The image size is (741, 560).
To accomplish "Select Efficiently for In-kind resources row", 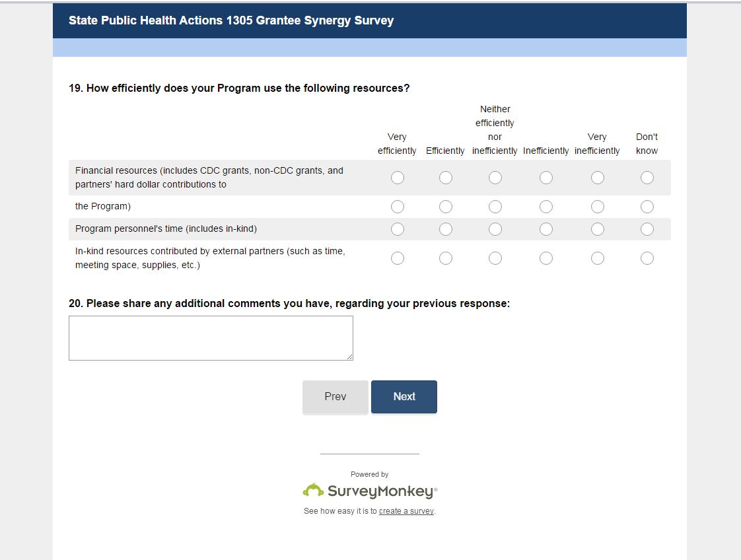I will [x=446, y=258].
